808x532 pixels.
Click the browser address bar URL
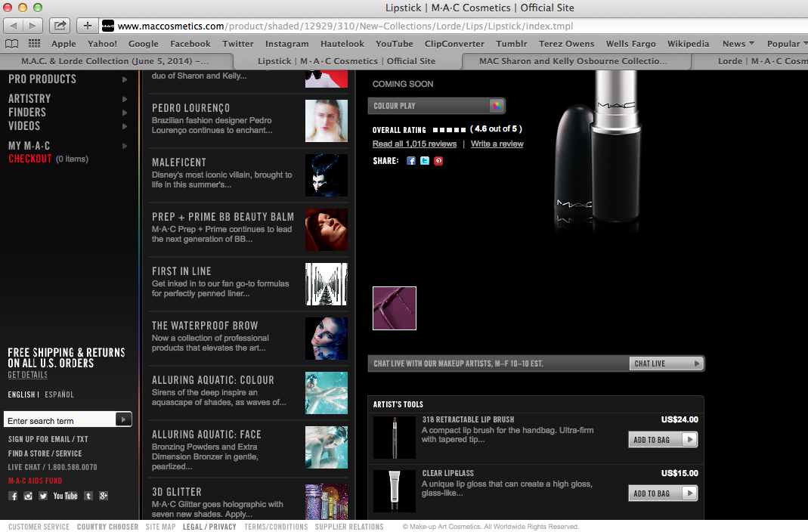(345, 26)
